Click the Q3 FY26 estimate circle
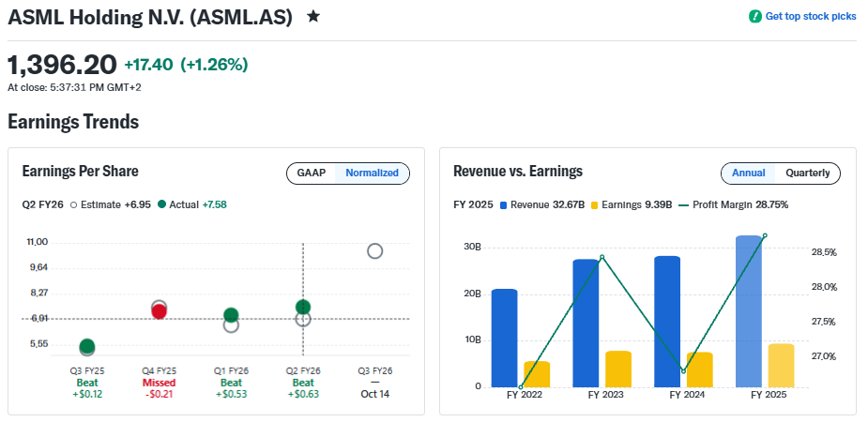The height and width of the screenshot is (422, 868). (374, 251)
